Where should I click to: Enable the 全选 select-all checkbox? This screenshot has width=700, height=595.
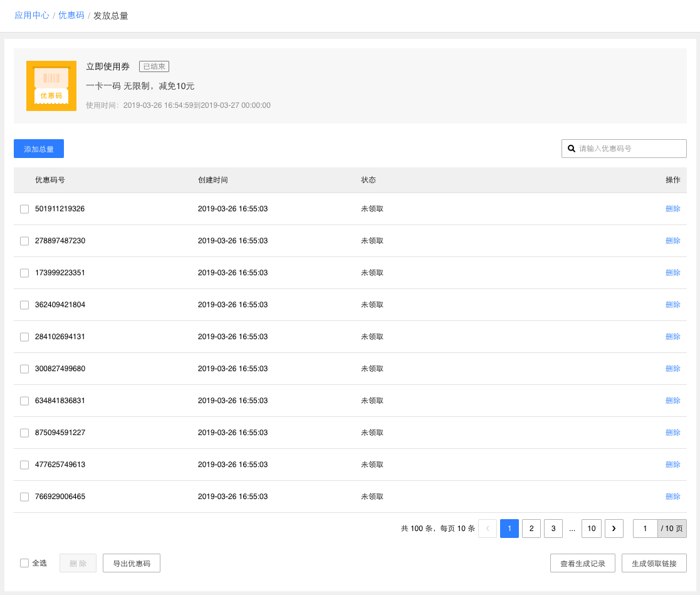tap(24, 563)
